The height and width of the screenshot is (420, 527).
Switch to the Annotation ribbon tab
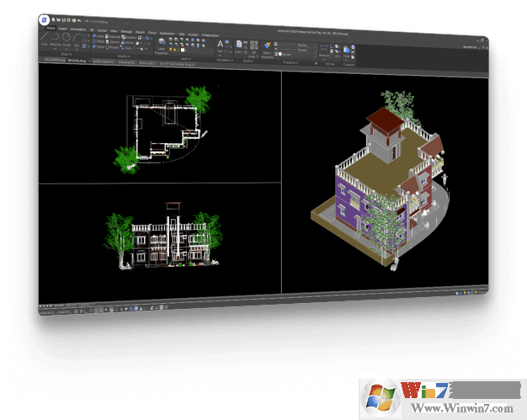[80, 29]
